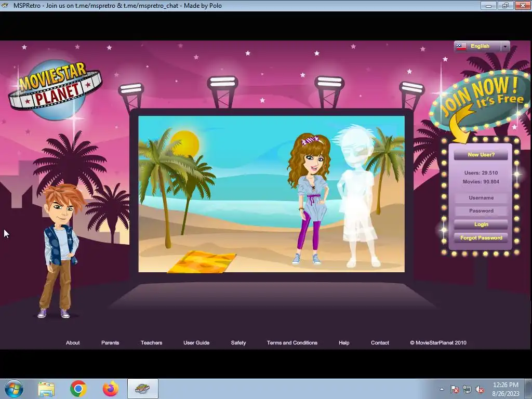Viewport: 532px width, 399px height.
Task: Click the Forgot Password button
Action: click(481, 238)
